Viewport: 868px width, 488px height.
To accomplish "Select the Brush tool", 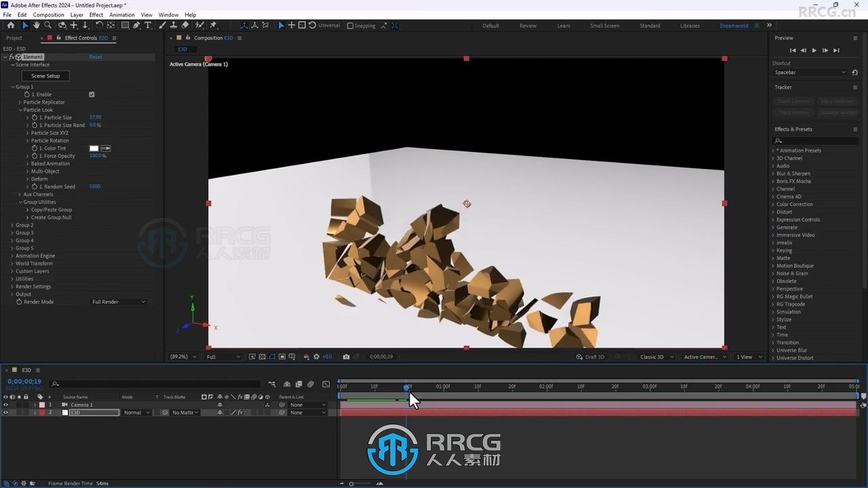I will coord(161,25).
